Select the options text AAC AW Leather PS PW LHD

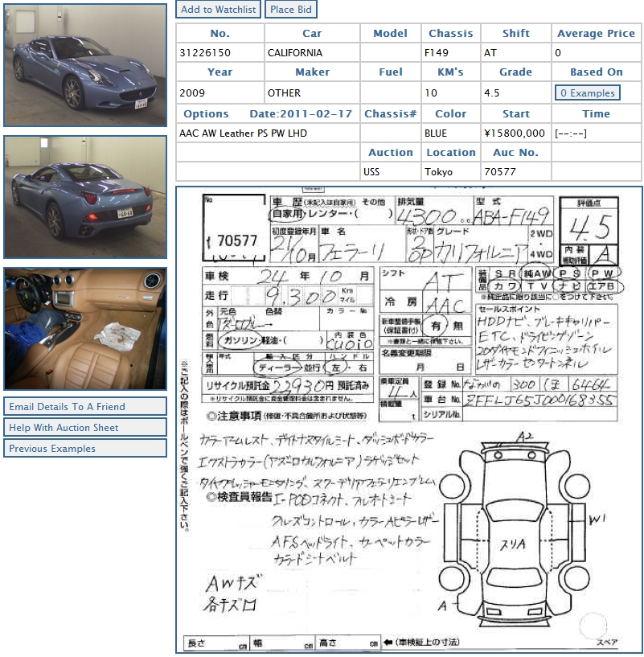243,133
